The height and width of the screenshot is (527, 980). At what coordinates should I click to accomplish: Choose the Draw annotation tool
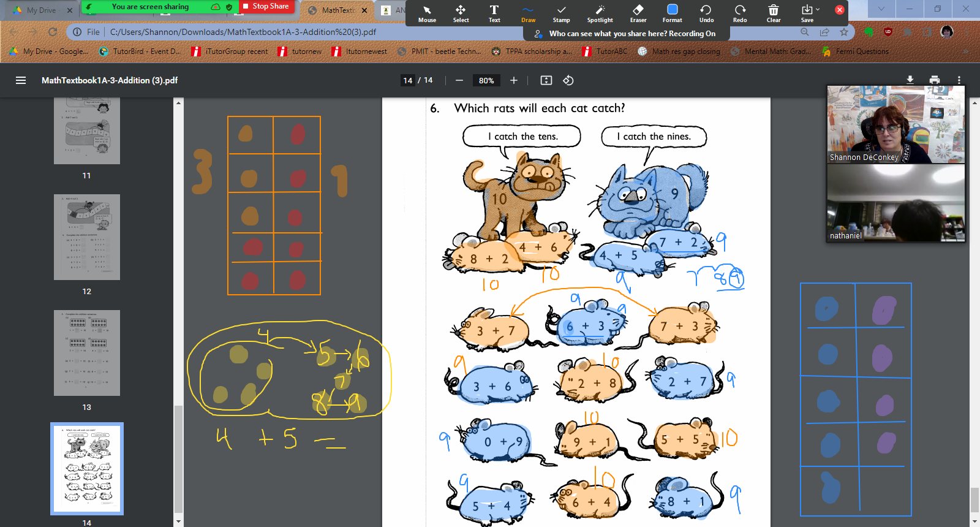528,13
